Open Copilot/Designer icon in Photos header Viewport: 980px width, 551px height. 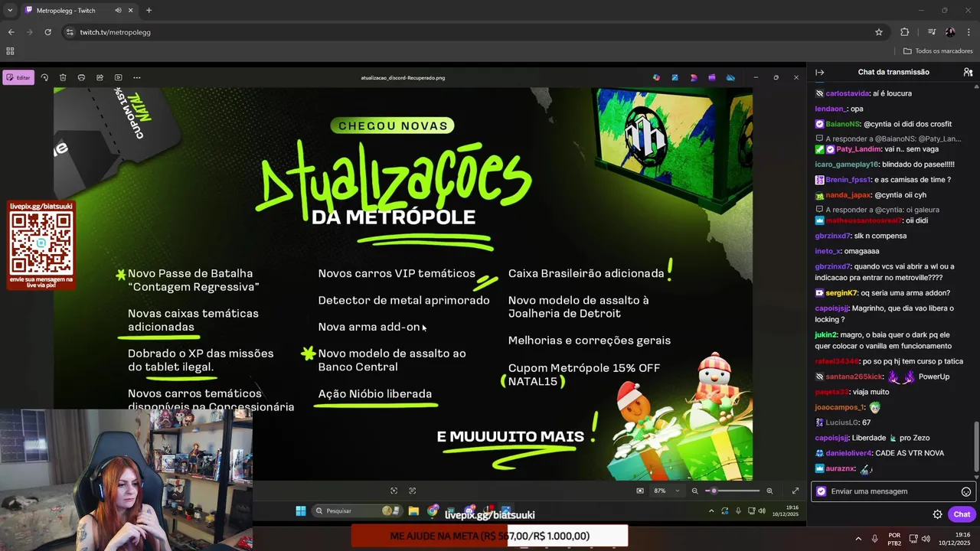point(656,77)
